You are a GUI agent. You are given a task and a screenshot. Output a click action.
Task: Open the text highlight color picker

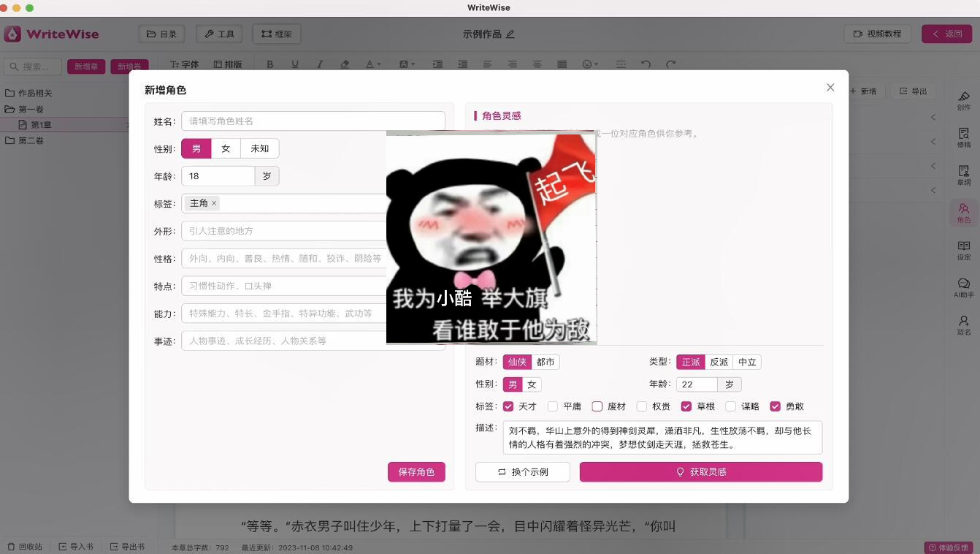[x=407, y=64]
